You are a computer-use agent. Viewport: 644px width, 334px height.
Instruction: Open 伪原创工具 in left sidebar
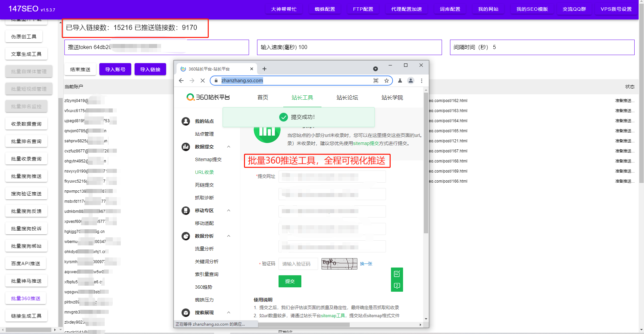(24, 37)
